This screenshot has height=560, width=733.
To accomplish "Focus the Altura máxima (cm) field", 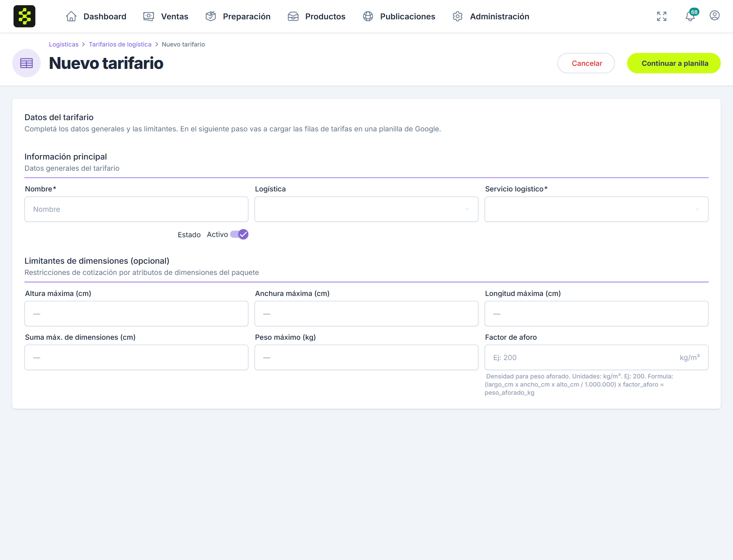I will pos(136,314).
